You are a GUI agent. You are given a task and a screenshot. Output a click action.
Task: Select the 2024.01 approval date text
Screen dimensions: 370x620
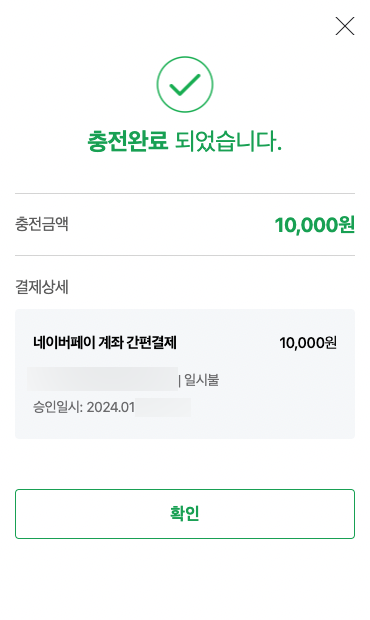[111, 407]
